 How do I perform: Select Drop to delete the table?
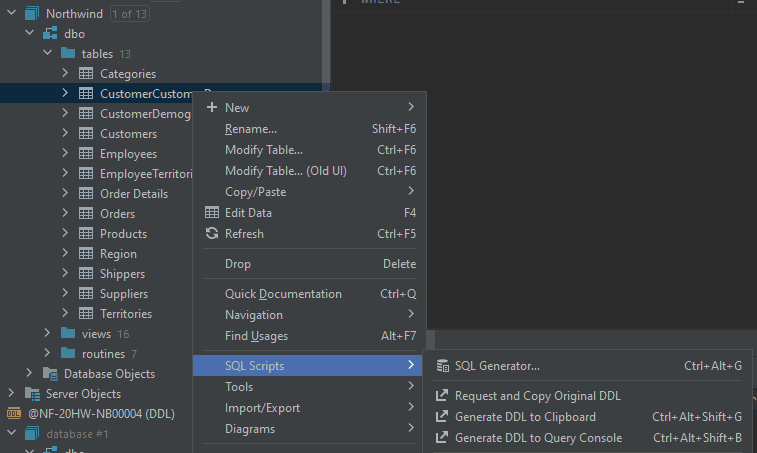pos(238,264)
